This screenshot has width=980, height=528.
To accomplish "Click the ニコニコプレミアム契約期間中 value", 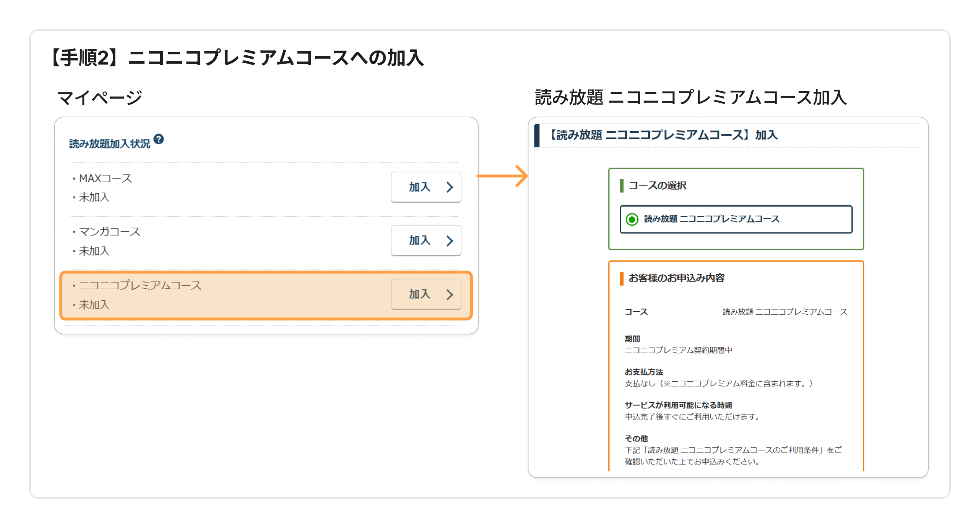I will 678,350.
